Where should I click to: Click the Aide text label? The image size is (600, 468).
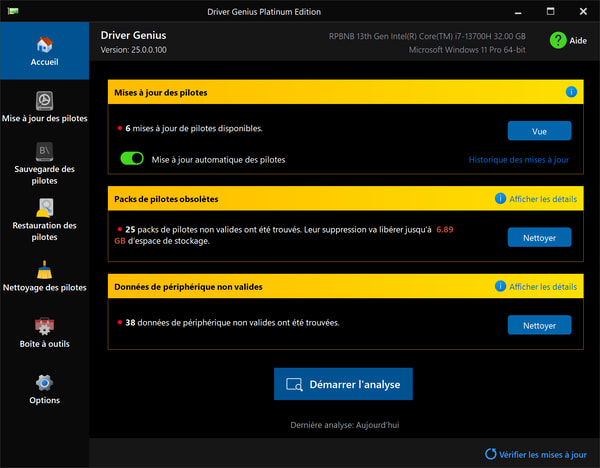tap(578, 41)
